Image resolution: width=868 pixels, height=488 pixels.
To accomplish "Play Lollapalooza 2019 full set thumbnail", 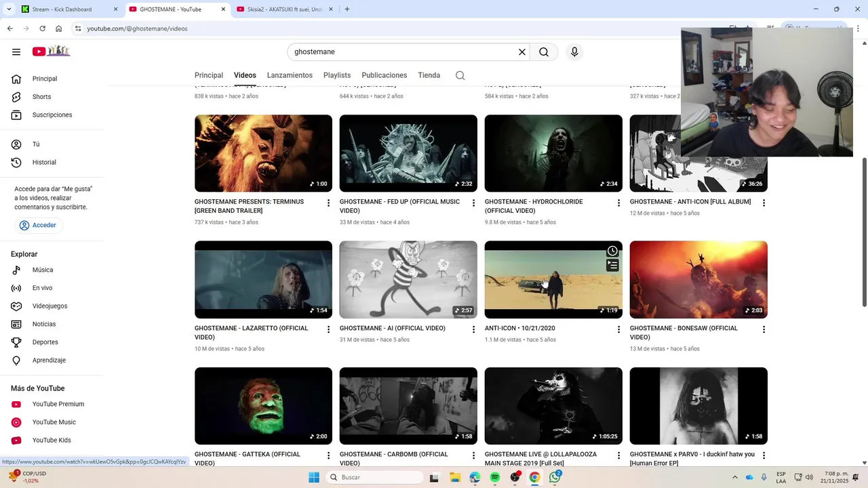I will tap(553, 406).
